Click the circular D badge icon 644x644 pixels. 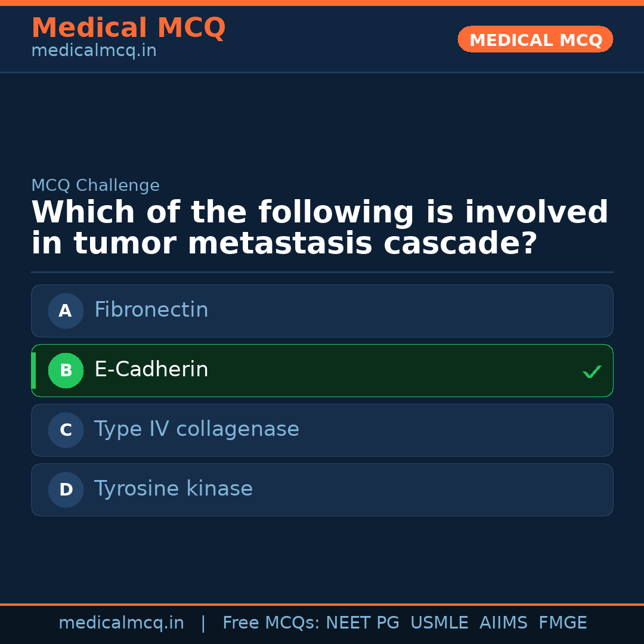click(x=66, y=490)
